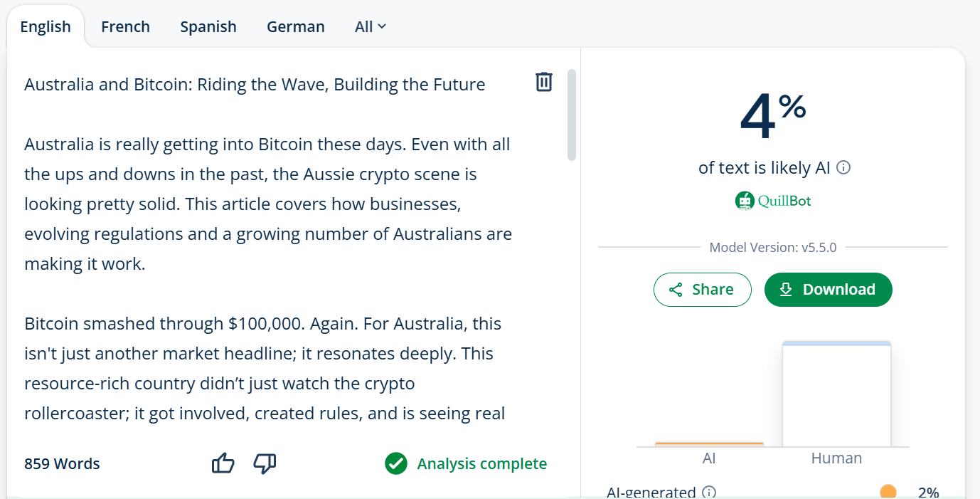
Task: Click the trash icon to delete text
Action: (543, 82)
